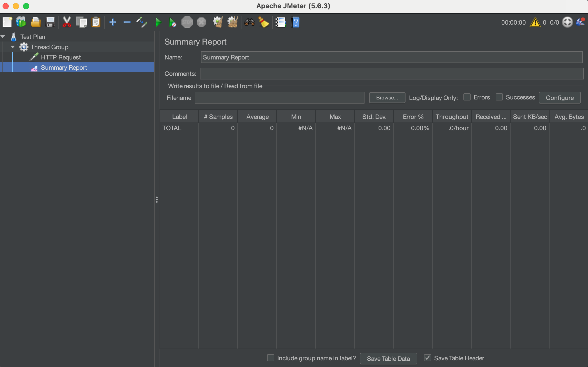Viewport: 588px width, 367px height.
Task: Click the 0.00% error cell
Action: (x=413, y=128)
